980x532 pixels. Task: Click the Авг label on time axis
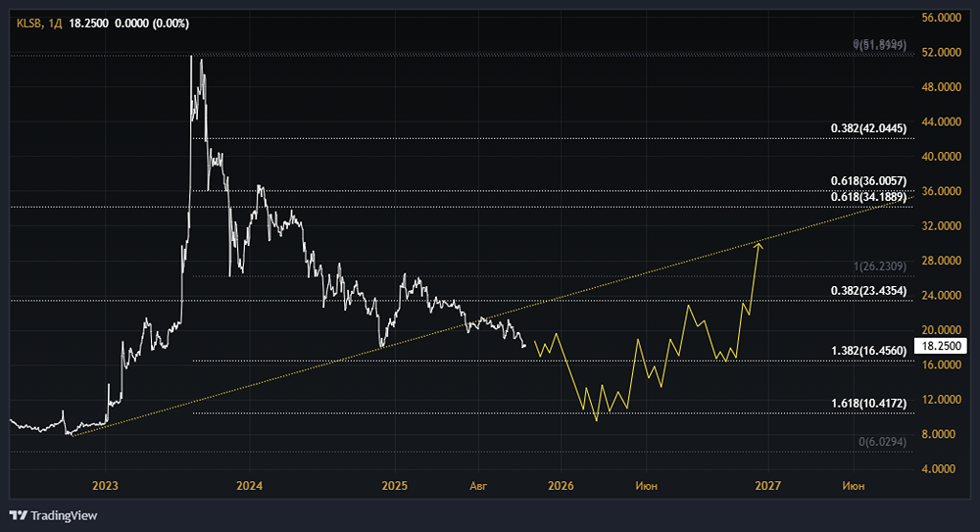[478, 486]
